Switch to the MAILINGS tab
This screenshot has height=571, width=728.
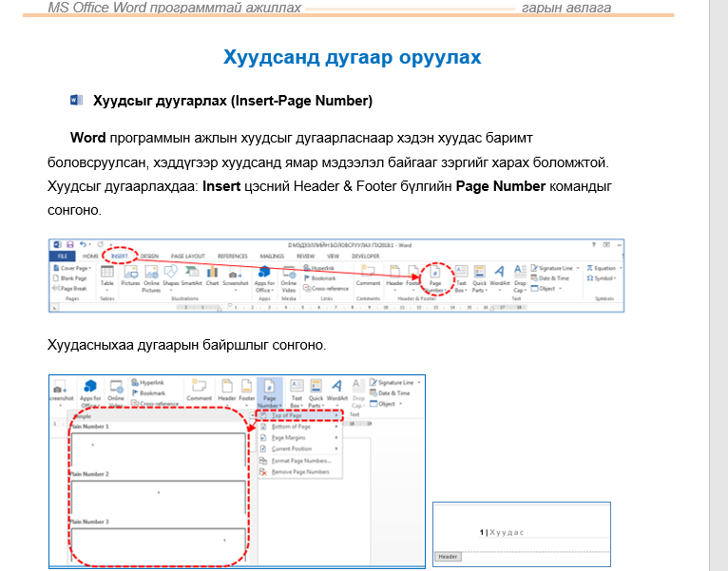[x=272, y=257]
